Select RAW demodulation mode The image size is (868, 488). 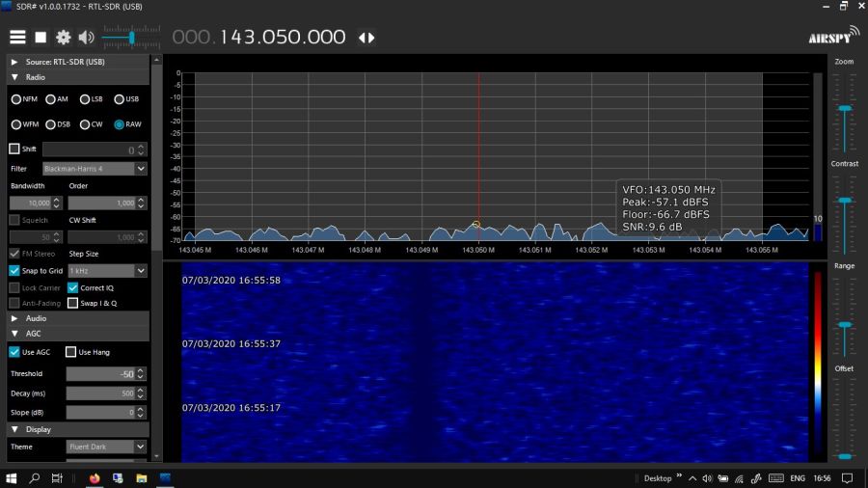pos(119,124)
